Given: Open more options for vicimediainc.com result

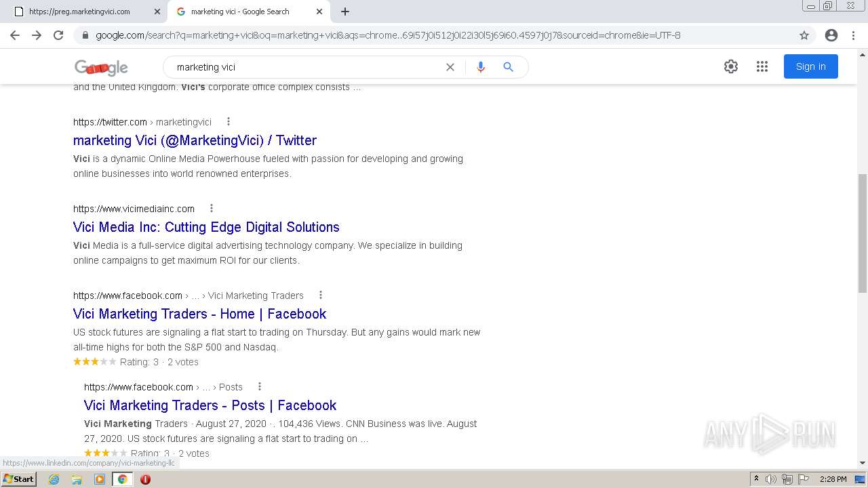Looking at the screenshot, I should [212, 208].
